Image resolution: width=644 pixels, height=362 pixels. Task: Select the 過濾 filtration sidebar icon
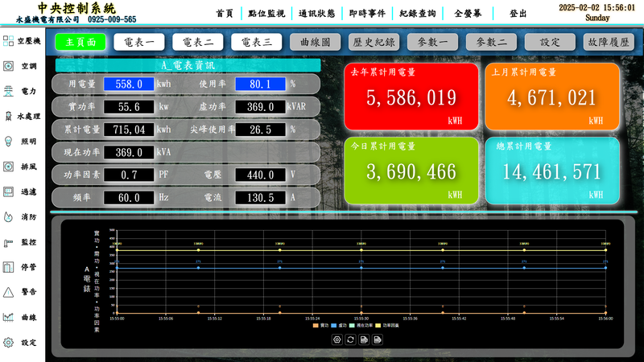point(8,191)
